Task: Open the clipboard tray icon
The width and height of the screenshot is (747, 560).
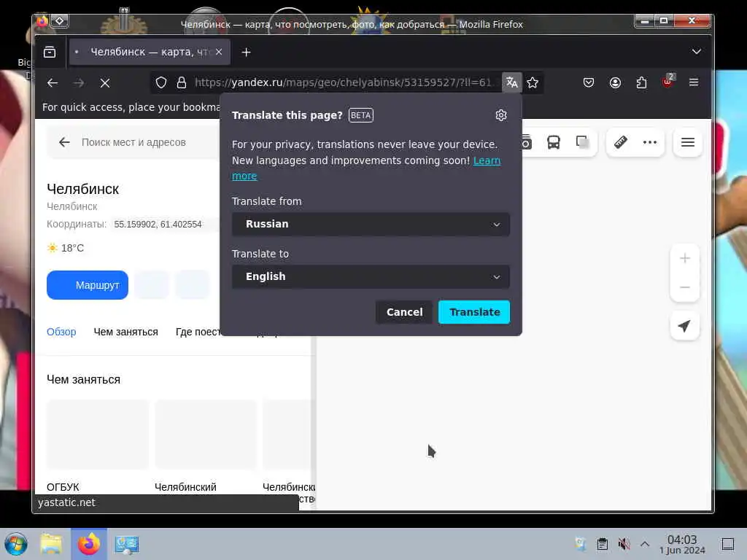Action: [602, 544]
